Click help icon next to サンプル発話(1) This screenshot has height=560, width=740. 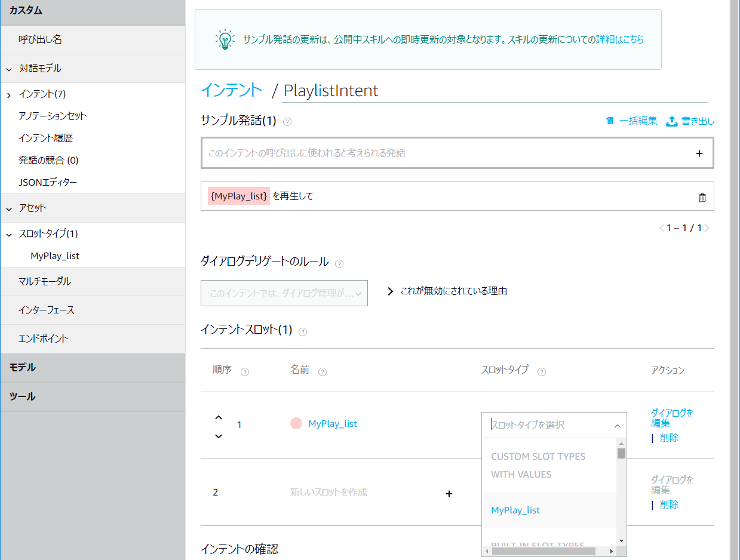[287, 122]
